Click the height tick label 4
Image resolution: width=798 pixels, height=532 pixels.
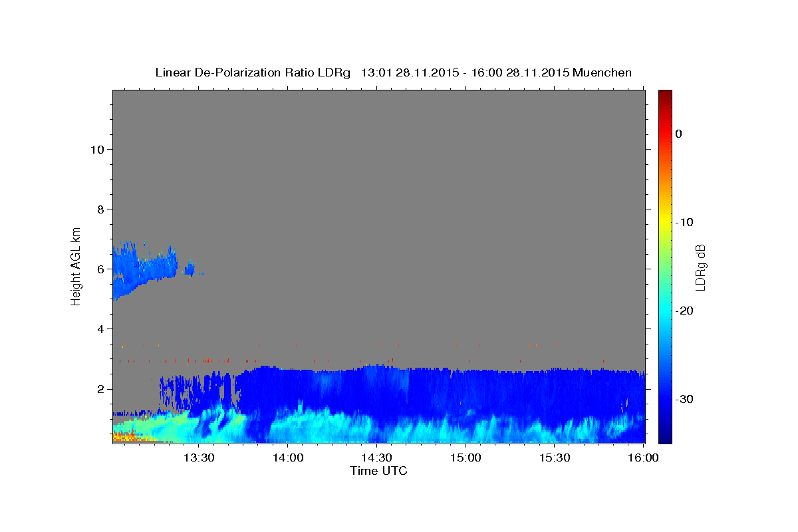click(100, 329)
